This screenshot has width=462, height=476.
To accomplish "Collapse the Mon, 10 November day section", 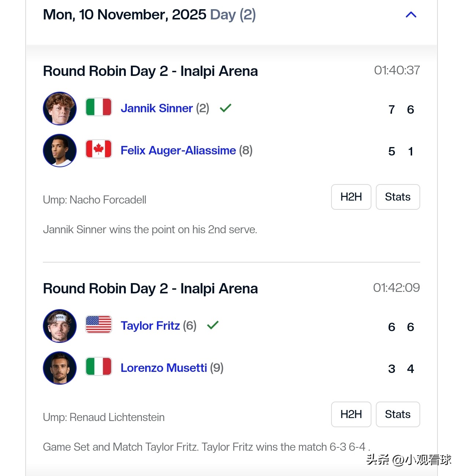I will coord(411,15).
